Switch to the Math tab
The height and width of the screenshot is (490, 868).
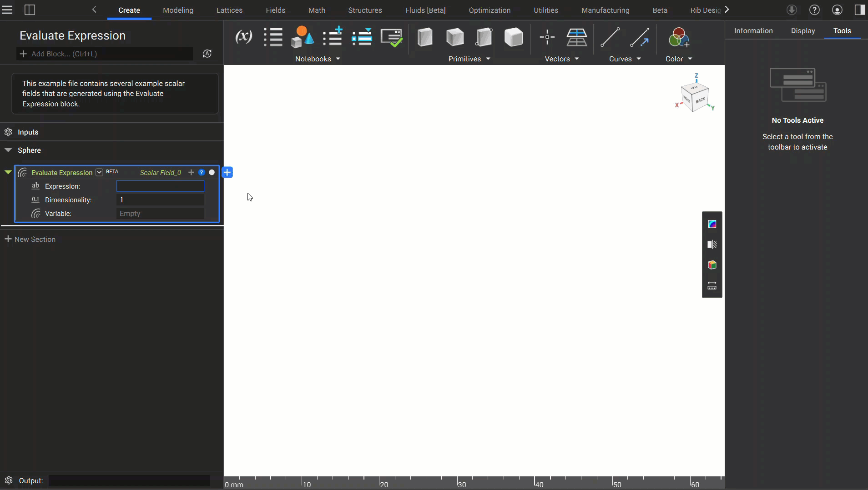(317, 10)
